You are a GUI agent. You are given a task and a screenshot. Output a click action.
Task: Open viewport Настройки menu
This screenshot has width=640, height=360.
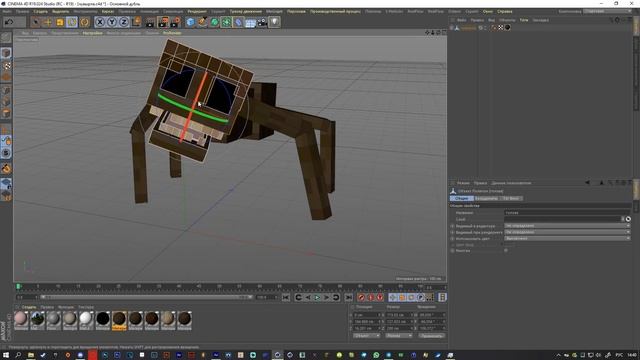pos(93,33)
